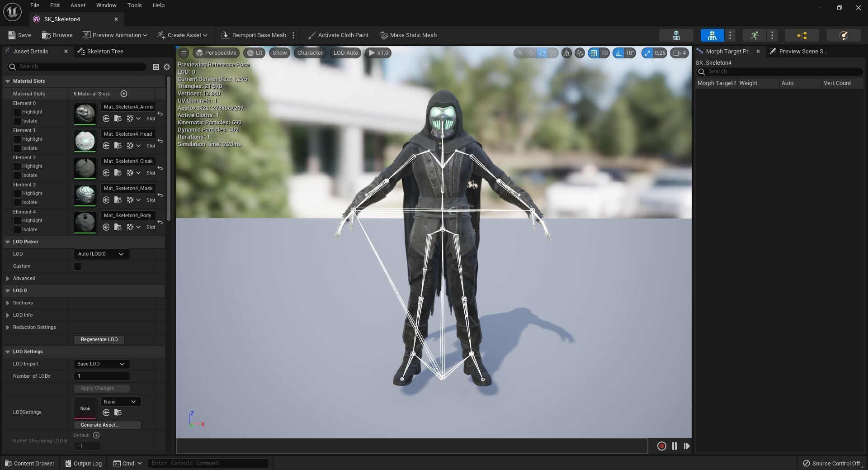Screen dimensions: 868x470
Task: Open options next to Animation mode
Action: 772,35
